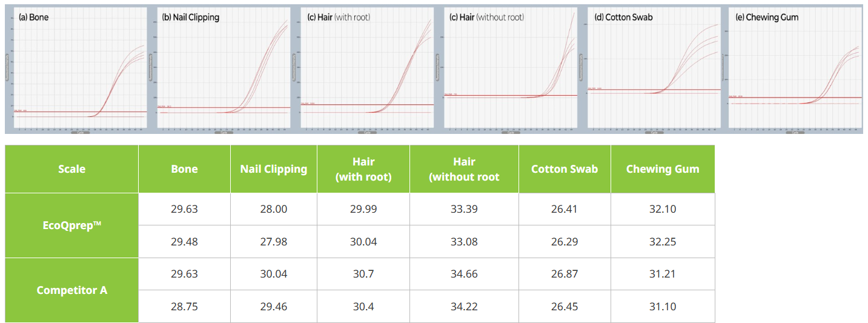This screenshot has width=868, height=323.
Task: Select the Hair (with root) curve chart
Action: (x=368, y=69)
